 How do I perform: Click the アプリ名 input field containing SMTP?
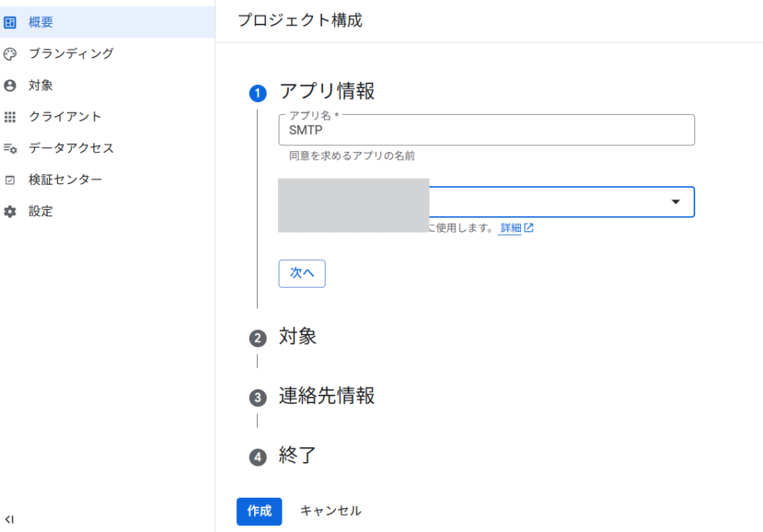[x=486, y=130]
